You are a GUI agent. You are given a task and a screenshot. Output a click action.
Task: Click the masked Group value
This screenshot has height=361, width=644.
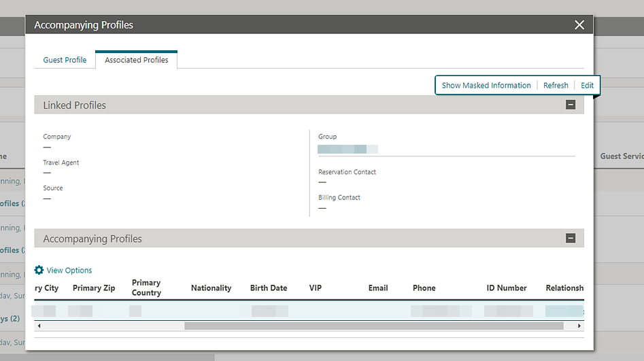point(348,149)
